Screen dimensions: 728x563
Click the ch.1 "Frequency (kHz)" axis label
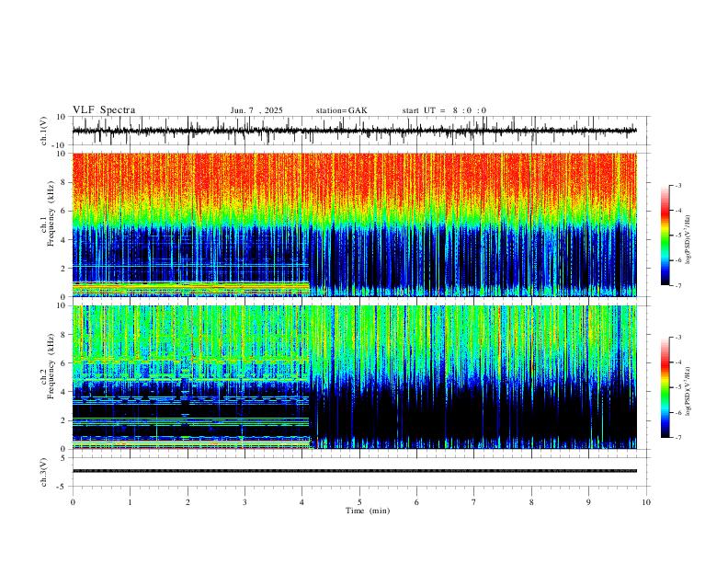pos(51,213)
